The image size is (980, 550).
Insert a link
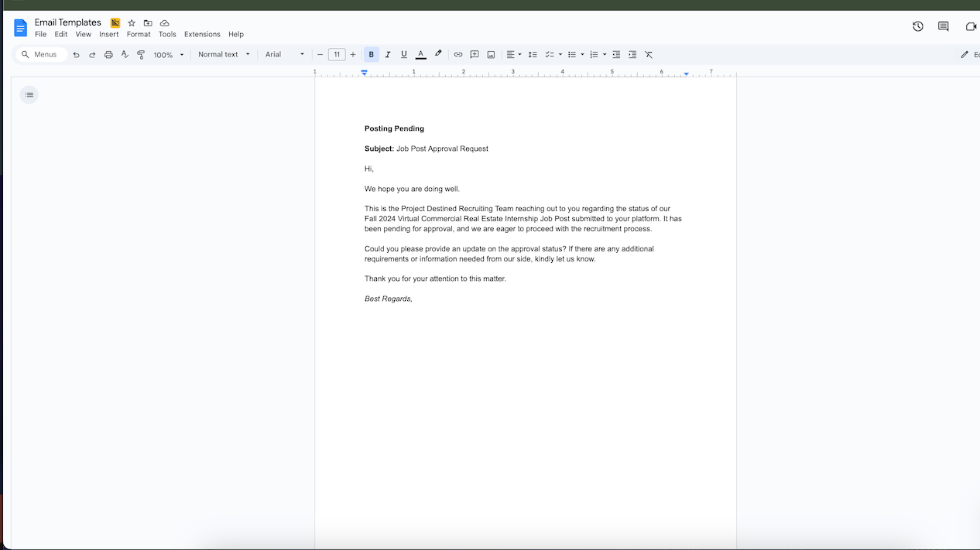pyautogui.click(x=458, y=55)
